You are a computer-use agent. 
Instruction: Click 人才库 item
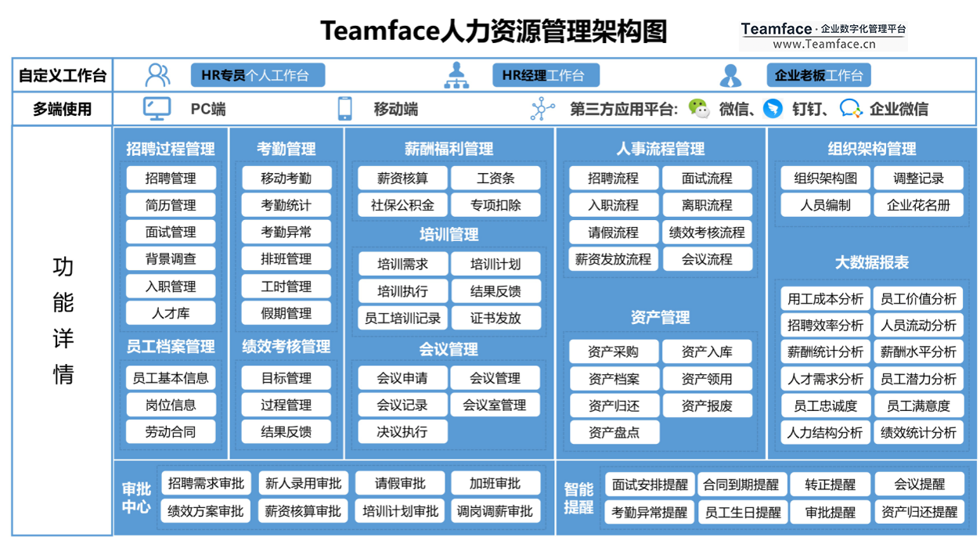[x=171, y=313]
